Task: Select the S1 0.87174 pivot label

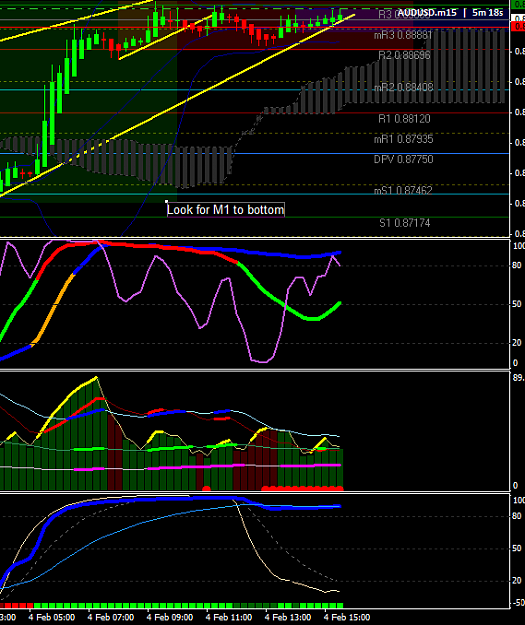Action: 405,223
